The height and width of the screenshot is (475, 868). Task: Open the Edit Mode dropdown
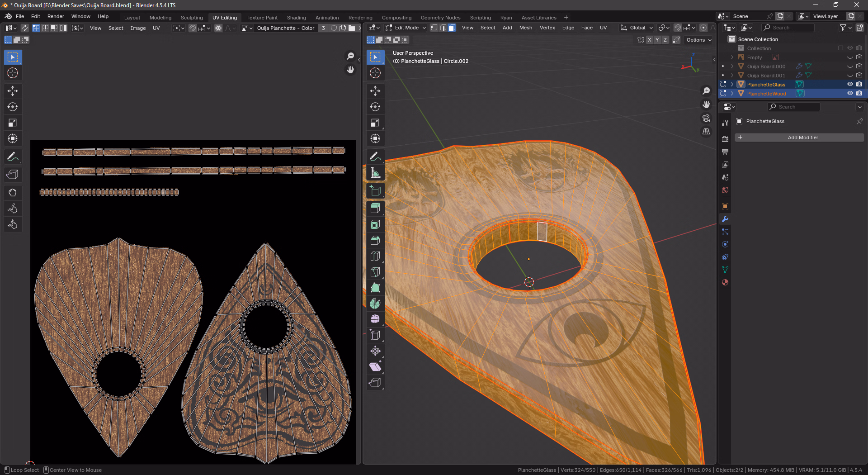click(x=406, y=28)
